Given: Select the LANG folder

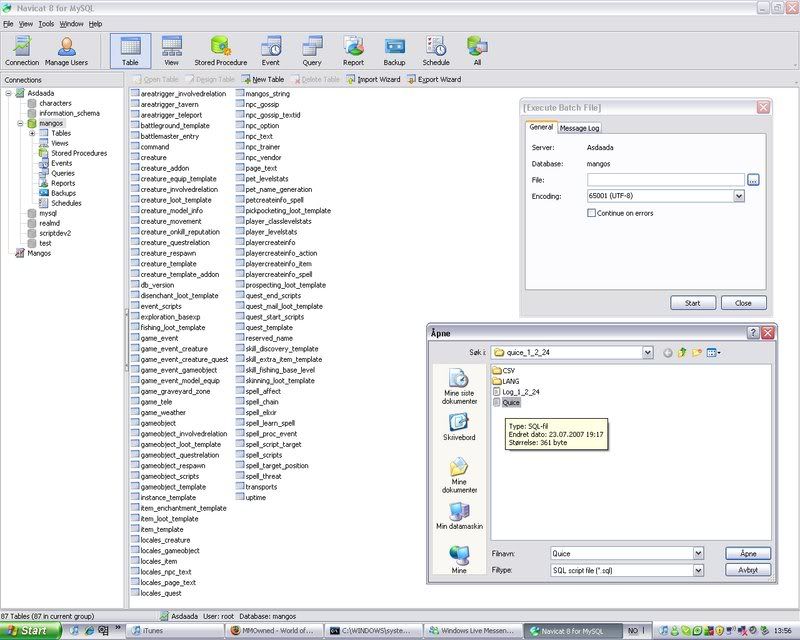Looking at the screenshot, I should coord(506,381).
